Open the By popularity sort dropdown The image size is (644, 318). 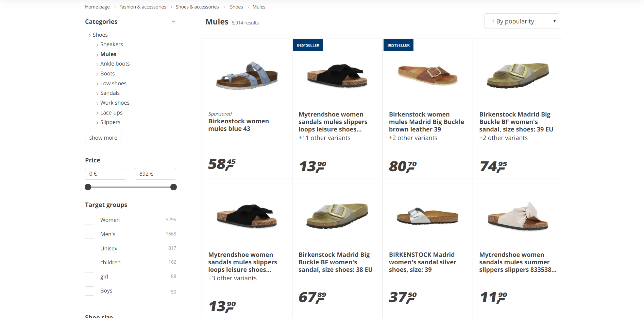[x=522, y=21]
